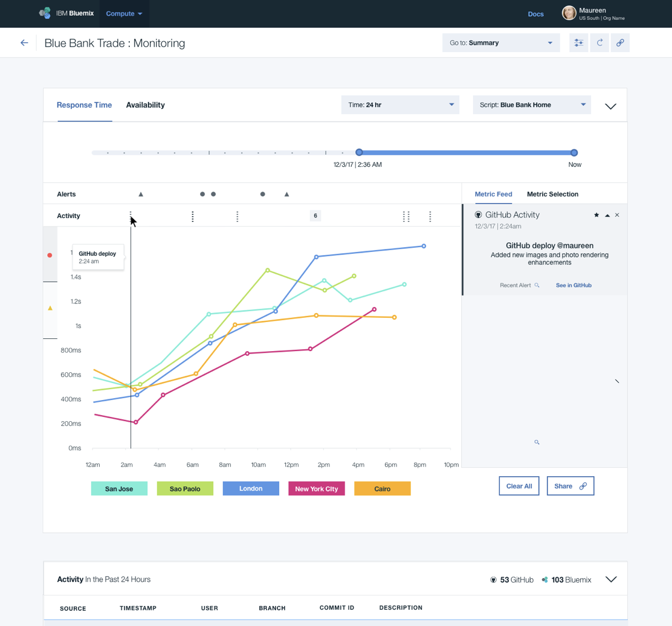The image size is (672, 626).
Task: Open the filter settings sliders icon
Action: pyautogui.click(x=578, y=43)
